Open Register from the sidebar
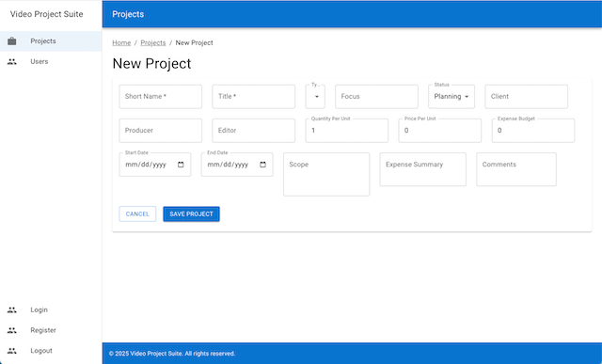 [x=51, y=330]
